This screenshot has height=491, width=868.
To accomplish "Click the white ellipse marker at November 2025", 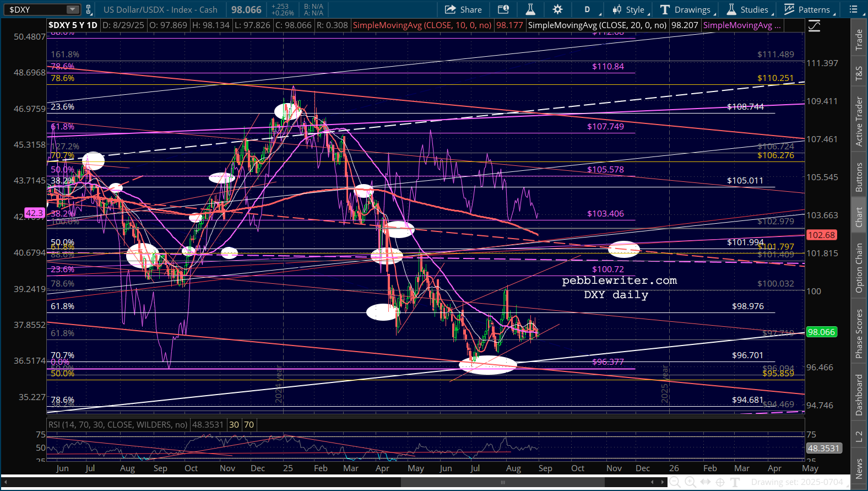I will point(624,250).
